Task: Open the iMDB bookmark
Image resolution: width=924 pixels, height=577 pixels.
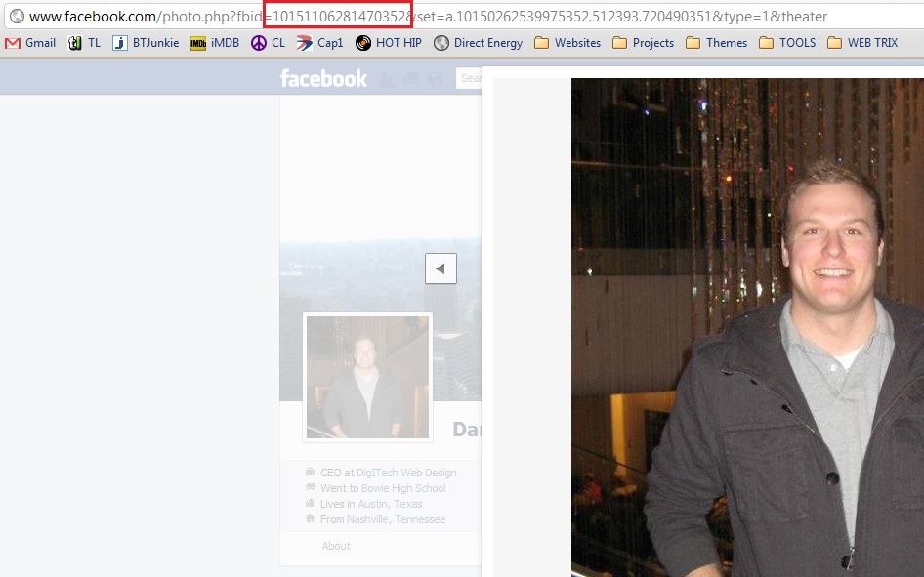Action: (x=215, y=43)
